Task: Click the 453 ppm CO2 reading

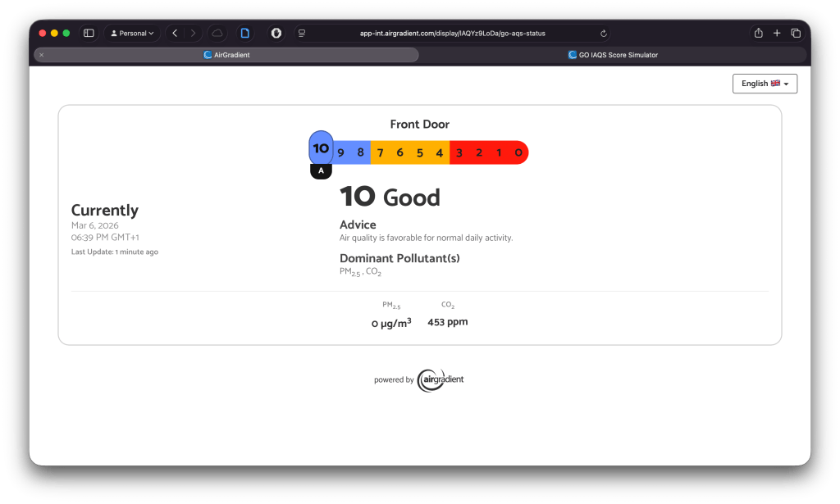Action: (447, 322)
